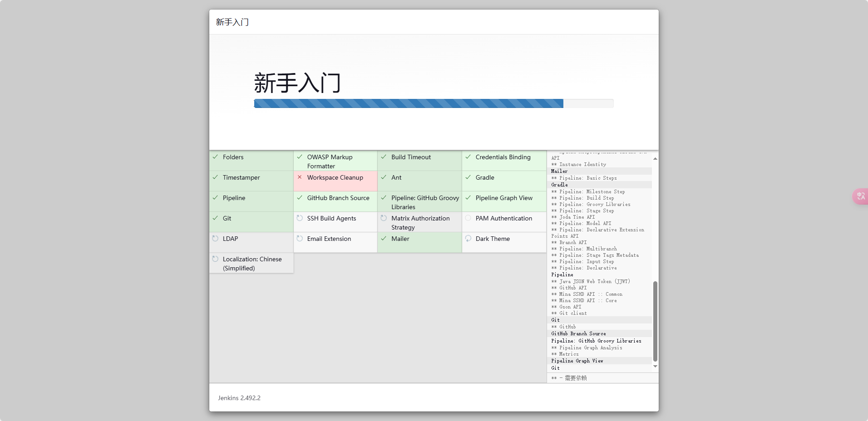Screen dimensions: 868x421
Task: Click the spinner icon beside Email Extension
Action: pos(300,239)
